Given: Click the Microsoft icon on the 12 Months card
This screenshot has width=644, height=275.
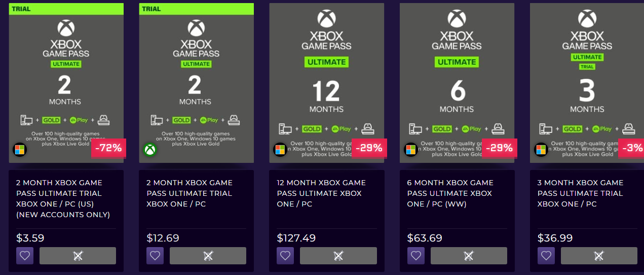Looking at the screenshot, I should [x=280, y=150].
